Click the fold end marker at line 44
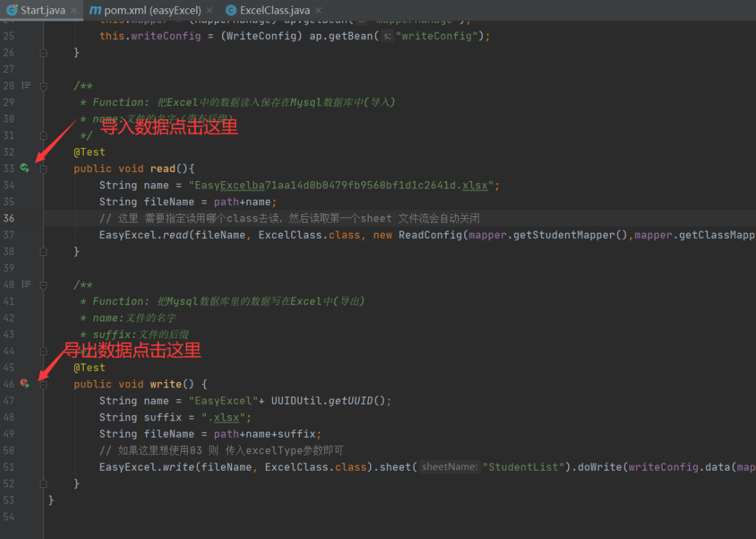Image resolution: width=756 pixels, height=539 pixels. point(43,351)
